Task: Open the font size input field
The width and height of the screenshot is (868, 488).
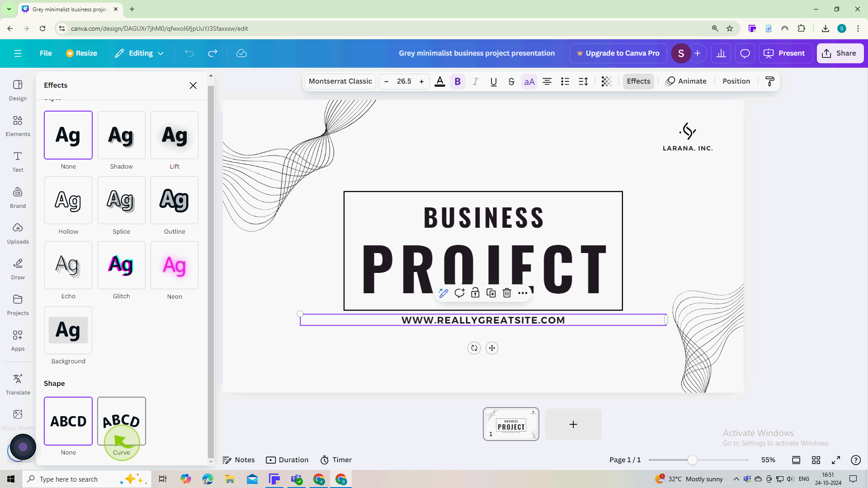Action: [x=404, y=81]
